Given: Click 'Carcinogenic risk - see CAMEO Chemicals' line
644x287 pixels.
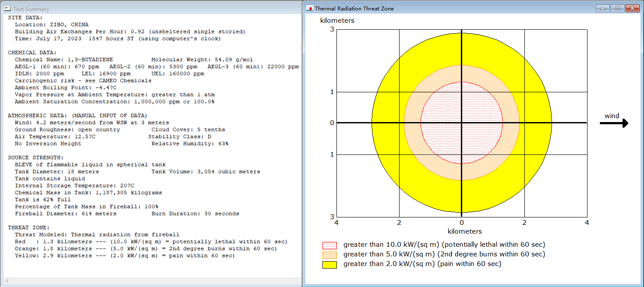Looking at the screenshot, I should coord(83,80).
